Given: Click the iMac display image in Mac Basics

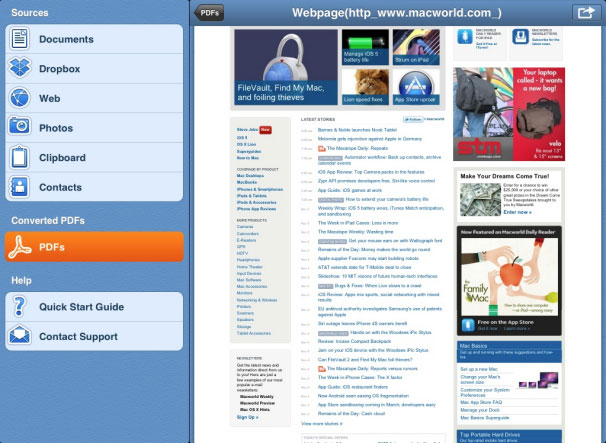Looking at the screenshot, I should coord(548,378).
